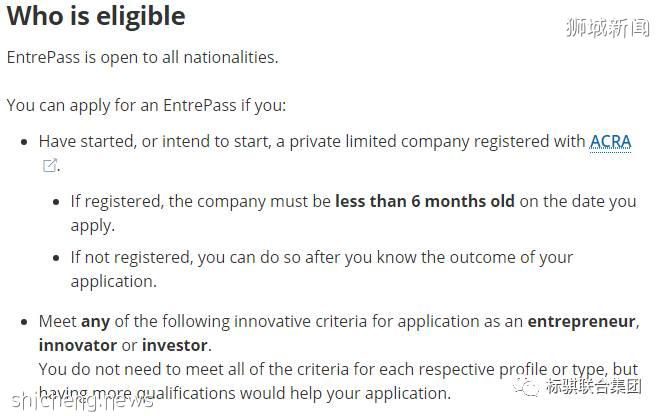Click the external link icon after ACRA
Screen dimensions: 663x416
pos(49,166)
